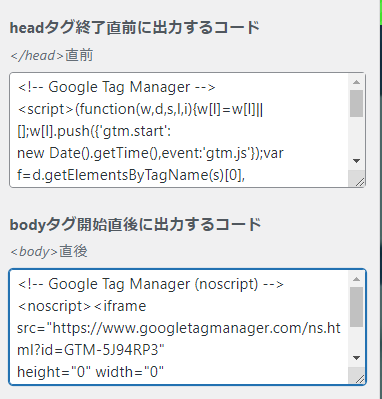This screenshot has height=399, width=382.
Task: Click the headタグ終了直前に出力するコード heading
Action: (135, 27)
